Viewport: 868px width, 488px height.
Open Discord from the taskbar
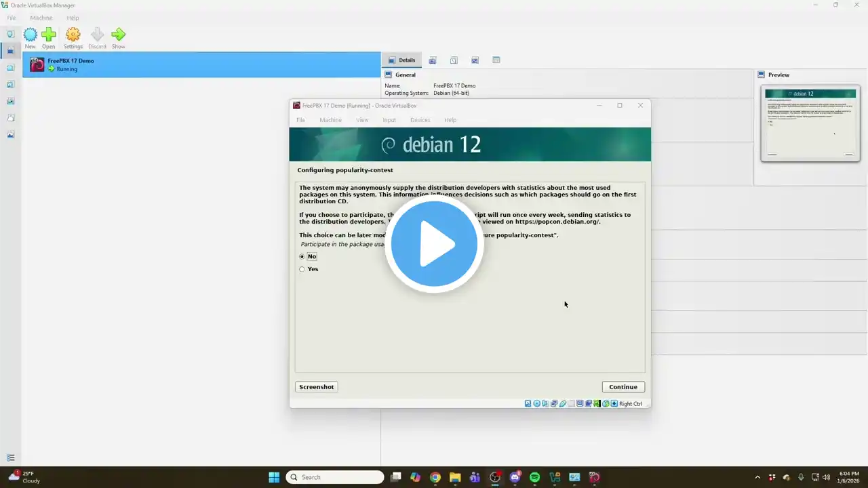pos(515,477)
